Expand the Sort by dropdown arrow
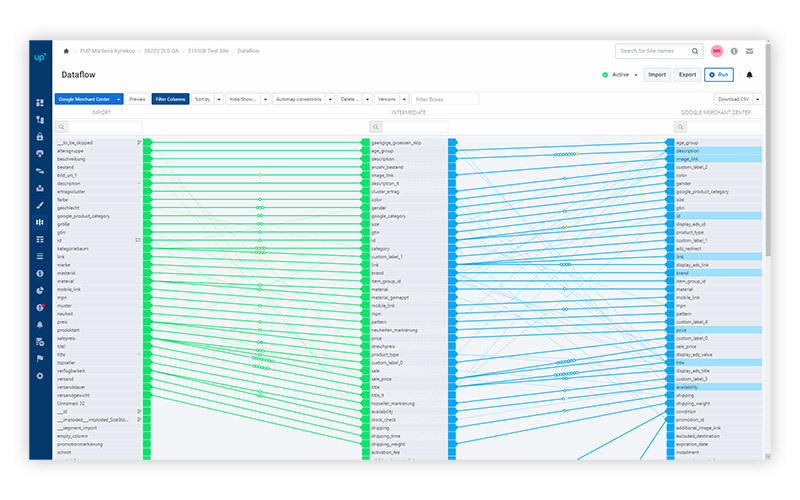This screenshot has height=500, width=800. click(x=219, y=99)
